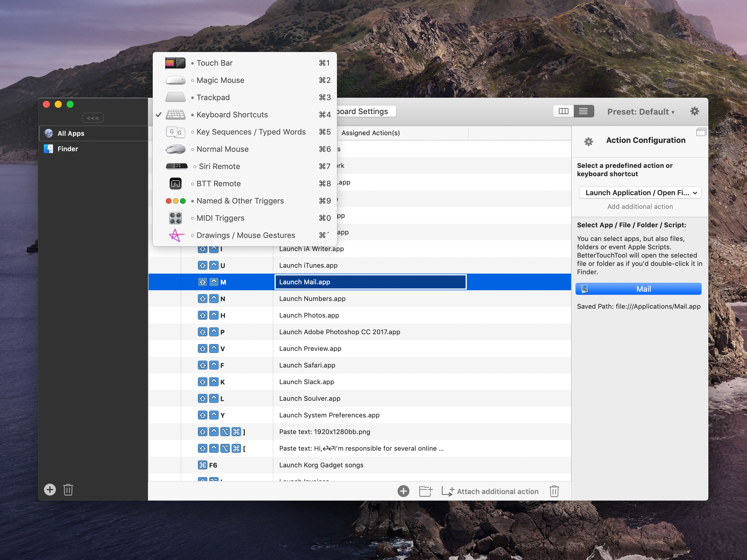Detach the action panel with window icon
Viewport: 747px width, 560px height.
701,132
